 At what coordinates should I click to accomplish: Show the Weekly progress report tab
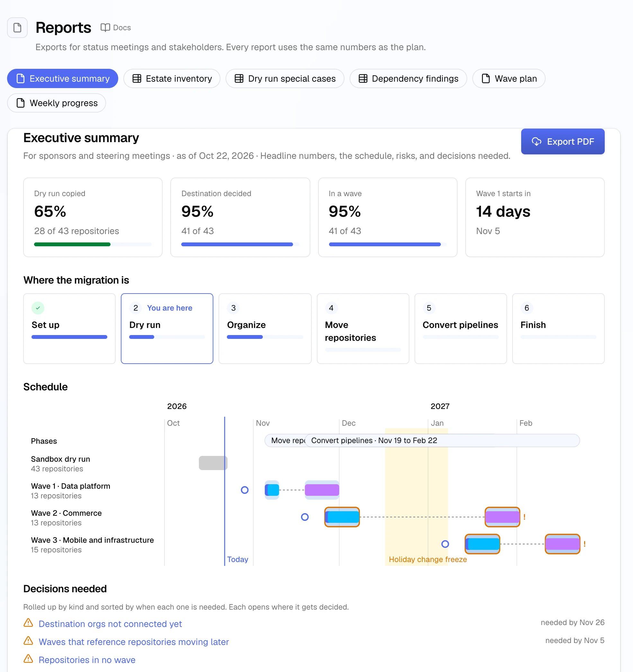click(57, 103)
